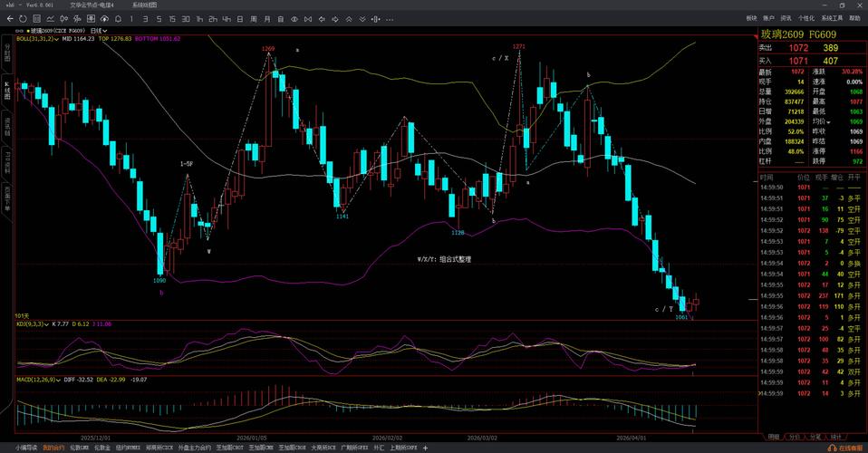Viewport: 868px width, 453px height.
Task: Open the 郑商所CZCE bottom tab
Action: click(160, 448)
